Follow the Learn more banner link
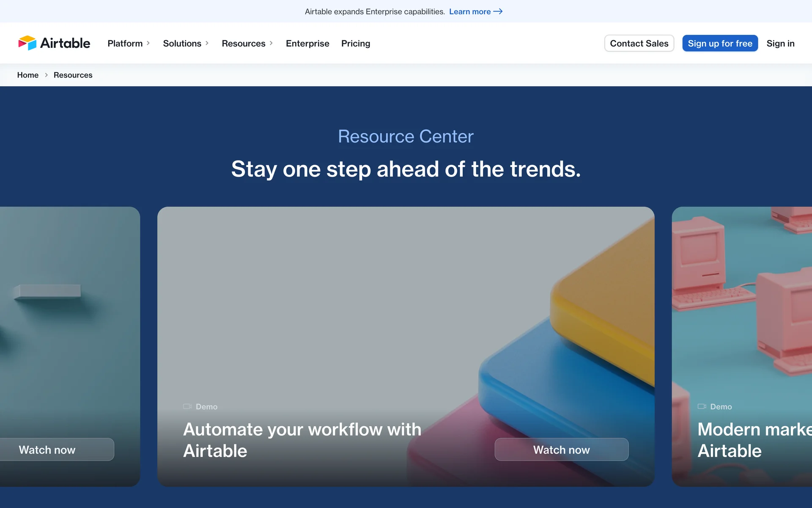This screenshot has height=508, width=812. pyautogui.click(x=469, y=11)
